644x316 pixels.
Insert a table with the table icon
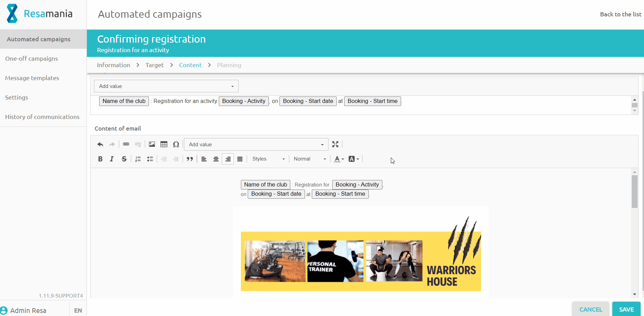tap(164, 144)
